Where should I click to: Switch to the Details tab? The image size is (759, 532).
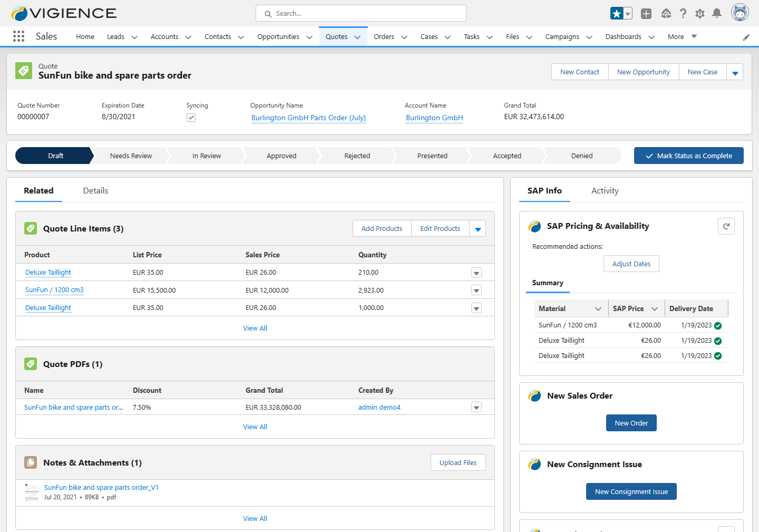click(95, 191)
